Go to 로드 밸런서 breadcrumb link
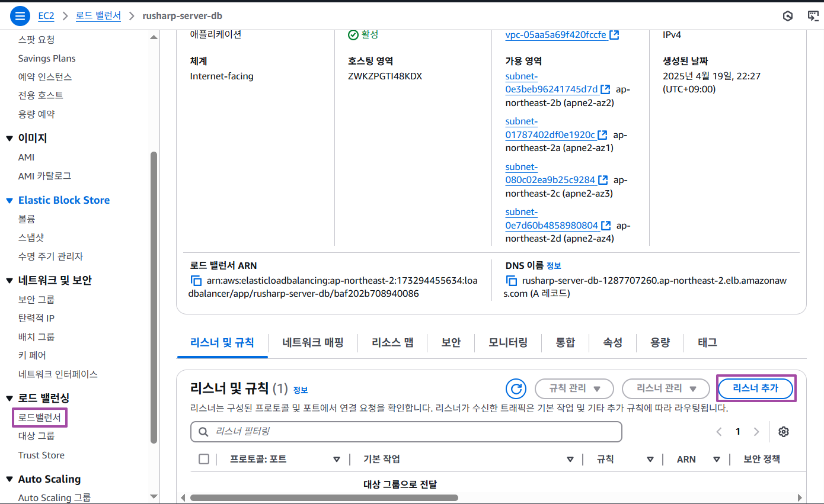 [x=98, y=16]
